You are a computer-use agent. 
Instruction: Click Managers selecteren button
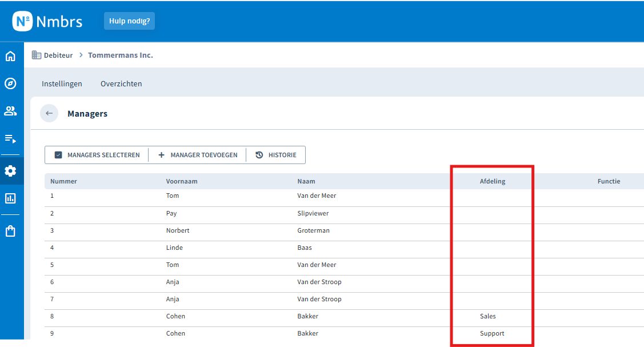(x=97, y=155)
